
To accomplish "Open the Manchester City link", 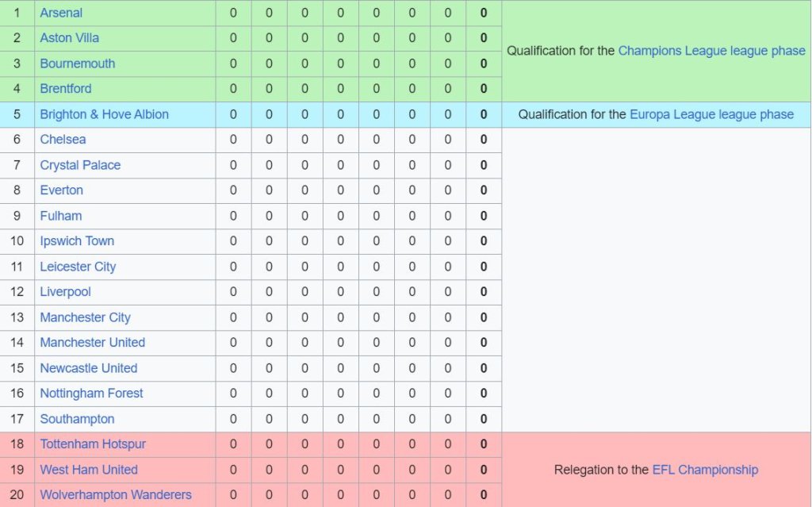I will click(x=85, y=317).
